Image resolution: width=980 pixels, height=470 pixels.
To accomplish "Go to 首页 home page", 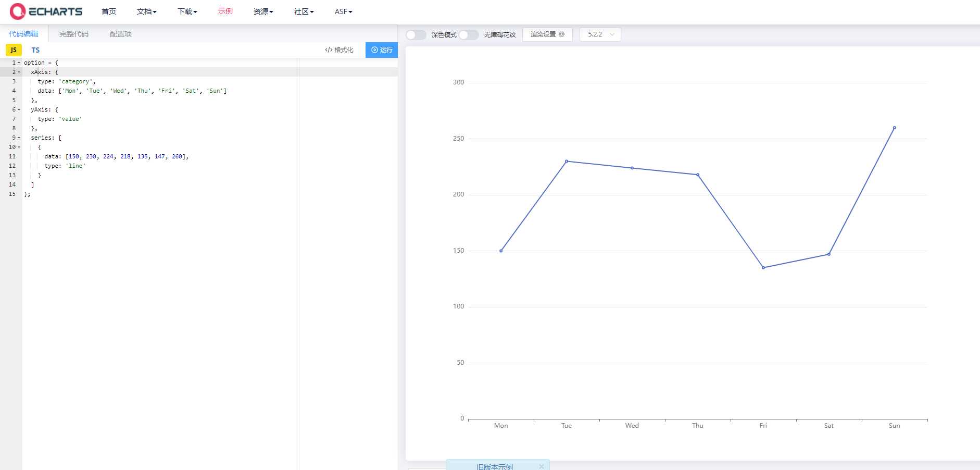I will [109, 11].
